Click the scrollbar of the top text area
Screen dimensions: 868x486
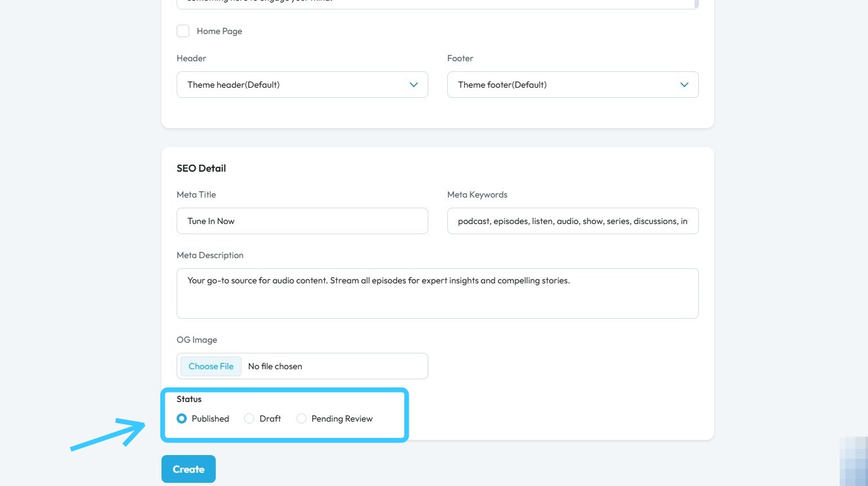click(x=696, y=3)
